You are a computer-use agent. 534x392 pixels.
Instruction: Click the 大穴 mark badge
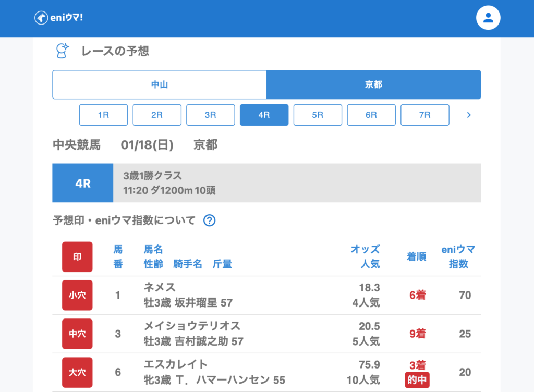pos(77,373)
